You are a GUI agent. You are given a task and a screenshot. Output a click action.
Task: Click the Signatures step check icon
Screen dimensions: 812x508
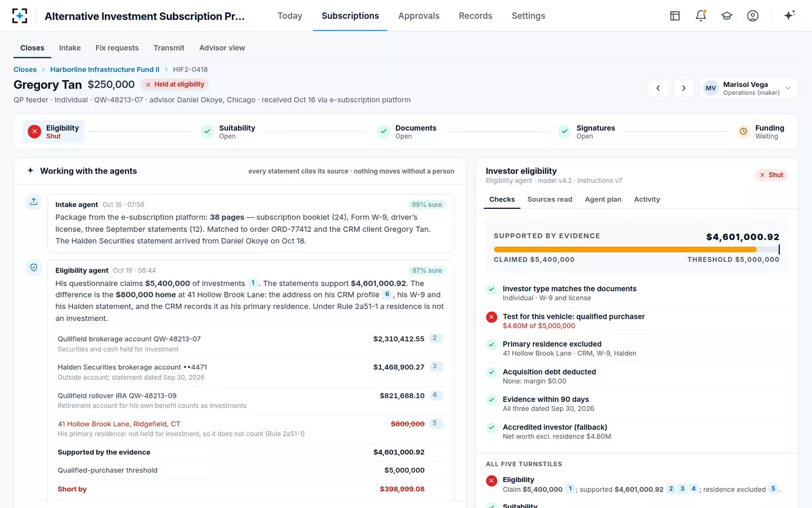point(564,132)
